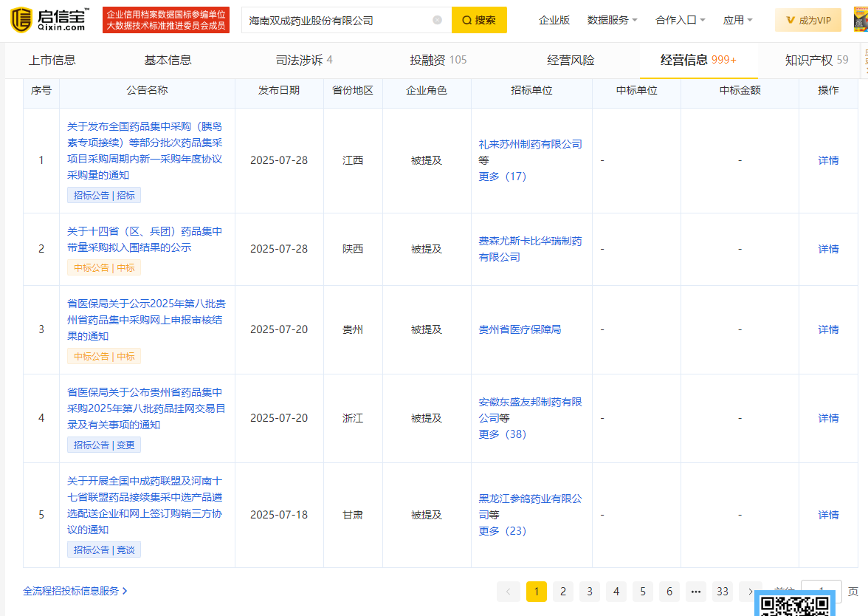The image size is (868, 616).
Task: Select the 经营信息 tab
Action: [x=698, y=60]
